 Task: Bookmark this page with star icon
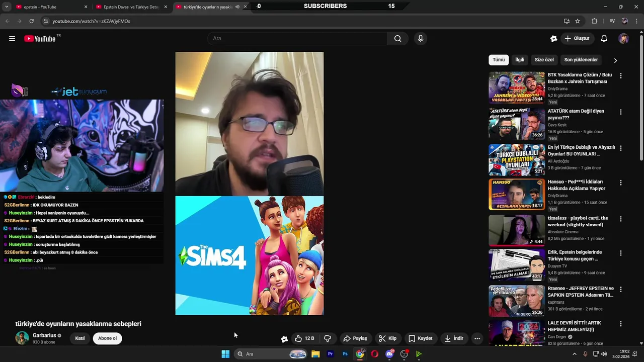click(x=578, y=21)
